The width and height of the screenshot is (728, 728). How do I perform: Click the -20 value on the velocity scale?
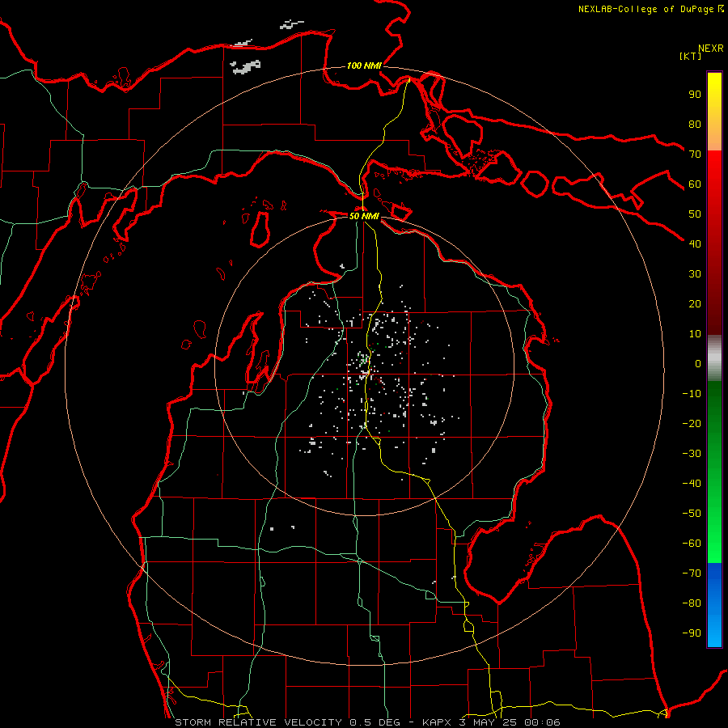692,424
